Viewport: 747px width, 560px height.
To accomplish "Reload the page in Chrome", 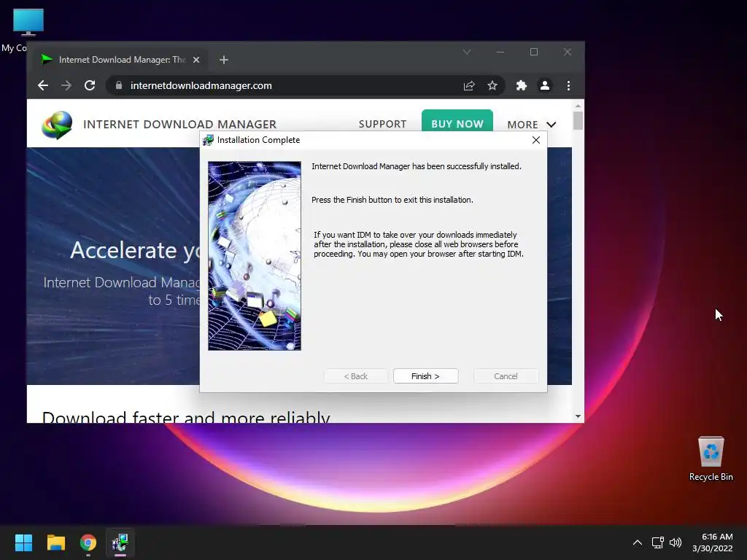I will (90, 86).
